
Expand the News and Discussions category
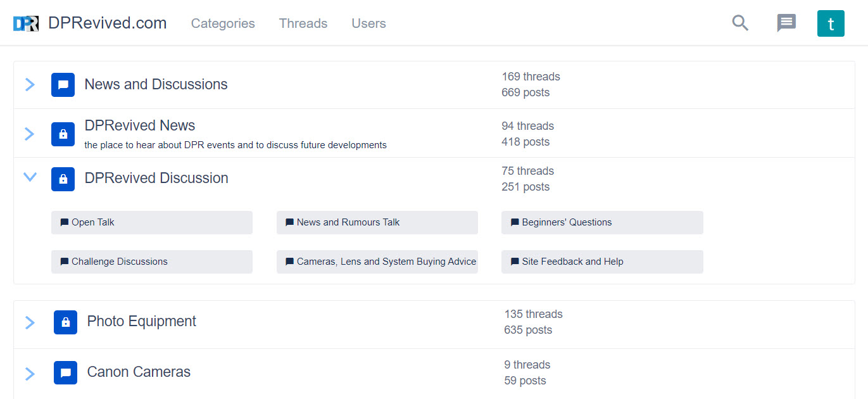pyautogui.click(x=30, y=85)
